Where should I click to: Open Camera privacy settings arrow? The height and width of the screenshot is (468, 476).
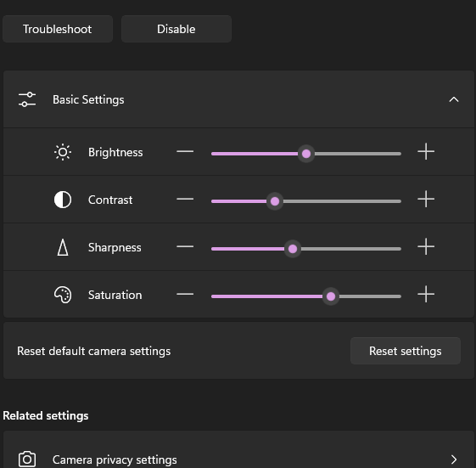click(x=454, y=460)
